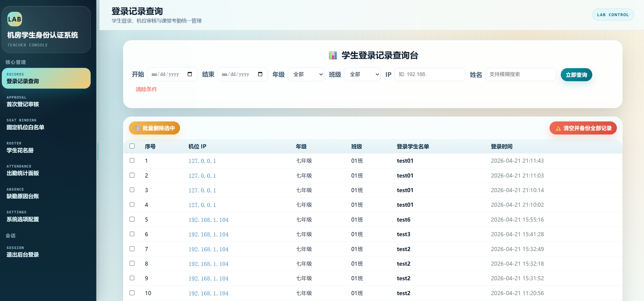Viewport: 644px width, 301px height.
Task: Click the bar chart icon beside 学生登录记录查询台
Action: (333, 55)
